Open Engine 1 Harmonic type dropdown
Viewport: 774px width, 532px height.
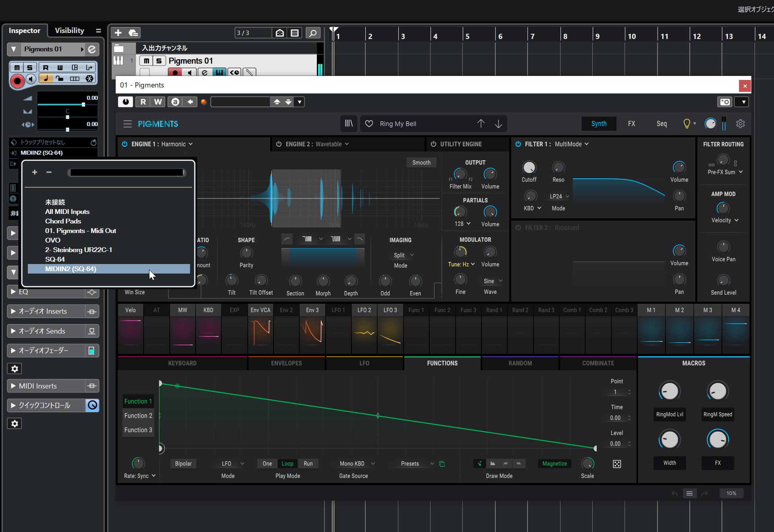click(x=177, y=144)
